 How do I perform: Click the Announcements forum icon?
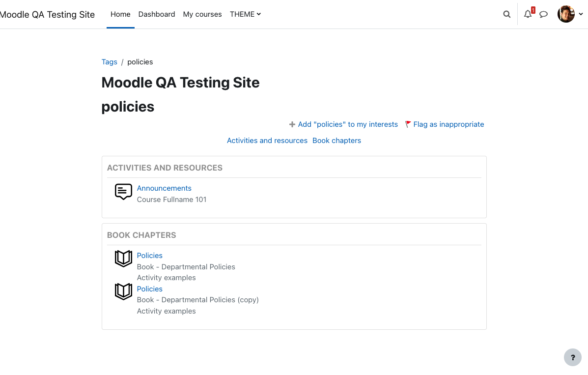123,192
